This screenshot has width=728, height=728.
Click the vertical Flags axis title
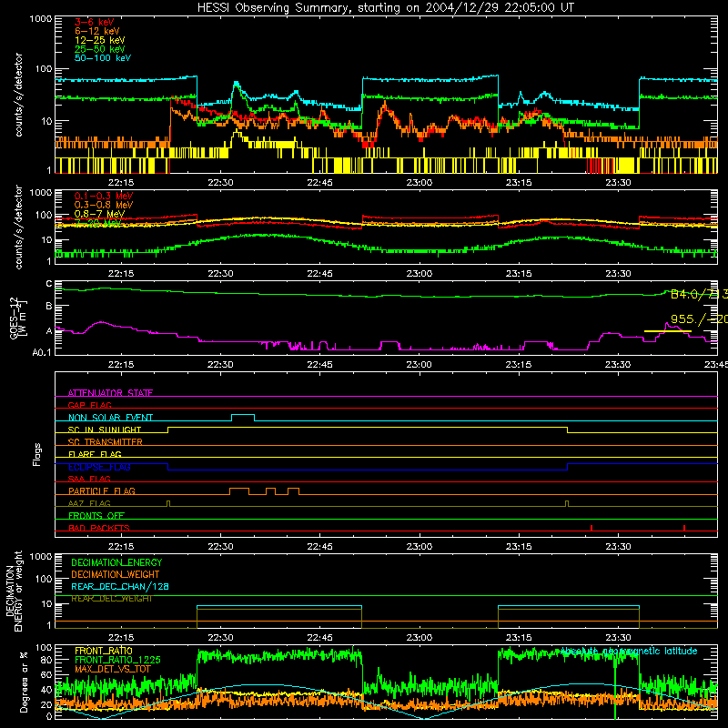[37, 454]
